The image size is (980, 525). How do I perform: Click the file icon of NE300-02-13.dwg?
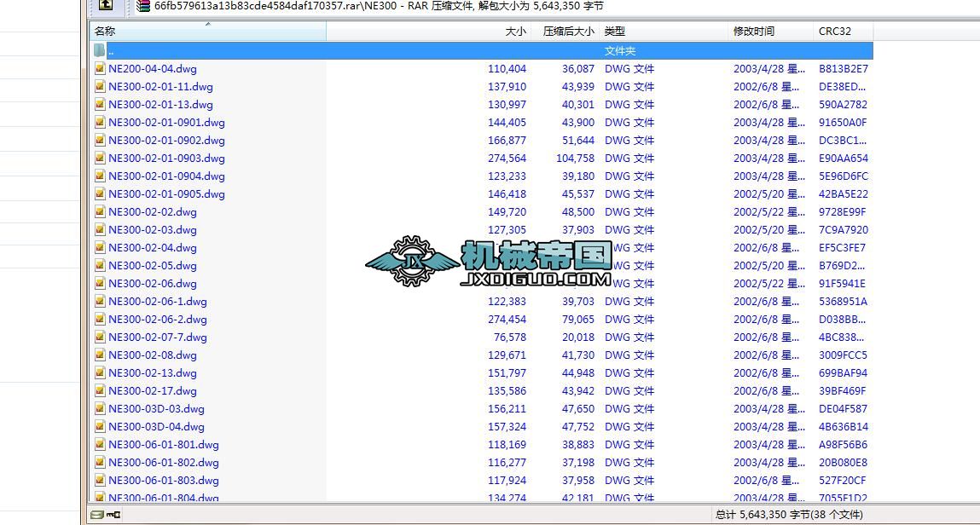coord(100,372)
